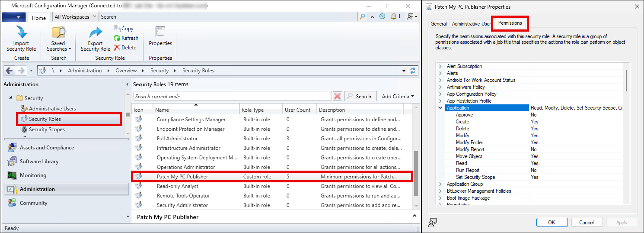Click Overview in the breadcrumb
Viewport: 644px width, 233px height.
(126, 71)
